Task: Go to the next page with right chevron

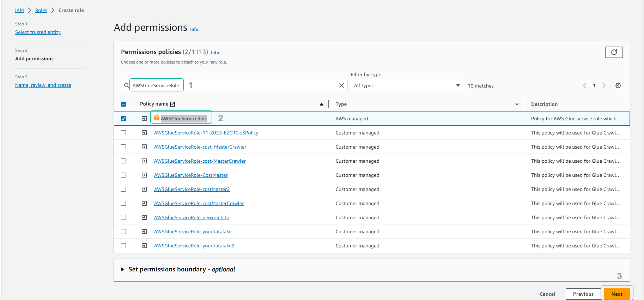Action: tap(604, 85)
